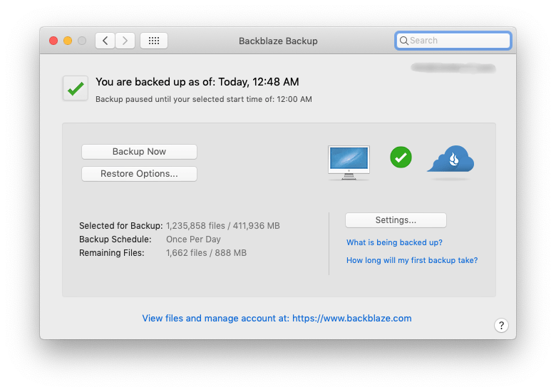
Task: Open Restore Options
Action: click(139, 174)
